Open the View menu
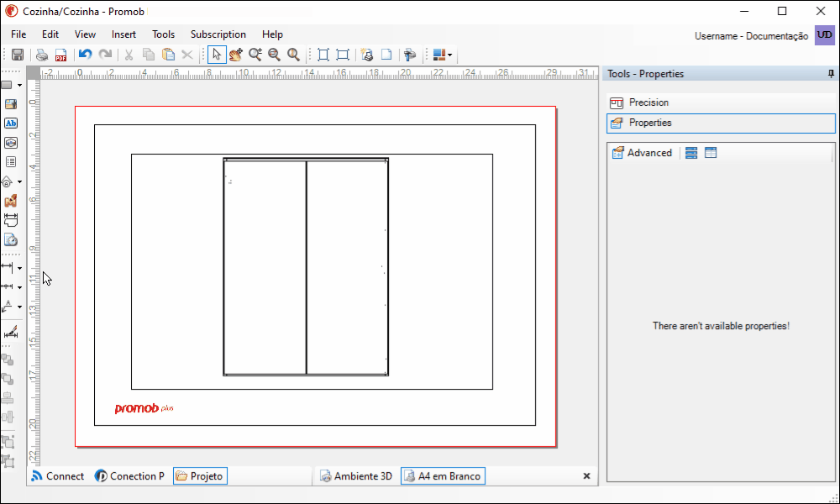The image size is (840, 504). coord(85,34)
